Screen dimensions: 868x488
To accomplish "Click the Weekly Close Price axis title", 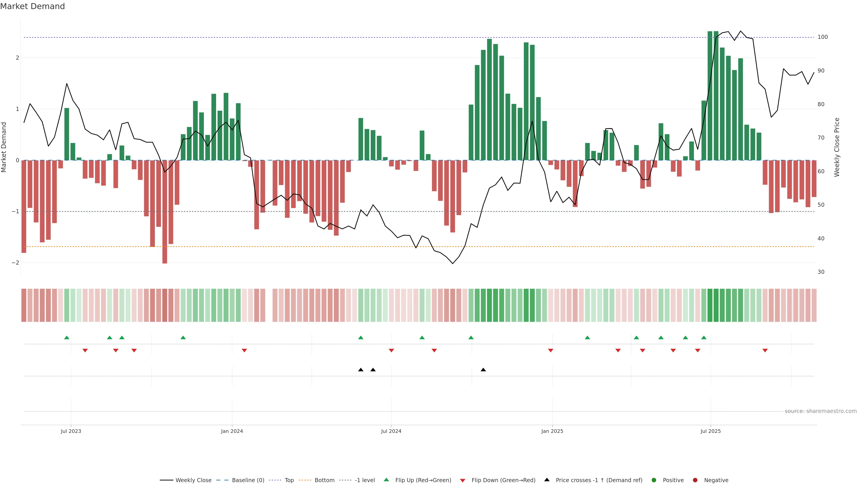I will [x=837, y=147].
